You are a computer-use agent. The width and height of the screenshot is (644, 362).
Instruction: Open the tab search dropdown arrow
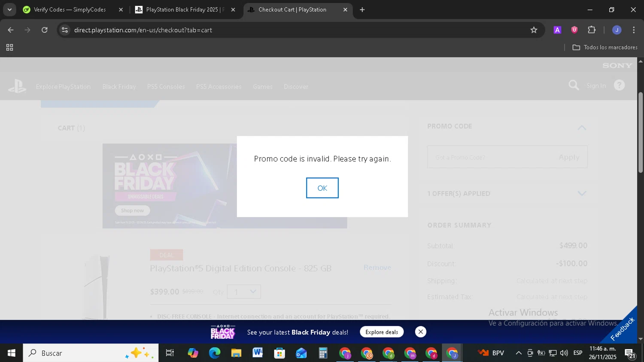9,9
